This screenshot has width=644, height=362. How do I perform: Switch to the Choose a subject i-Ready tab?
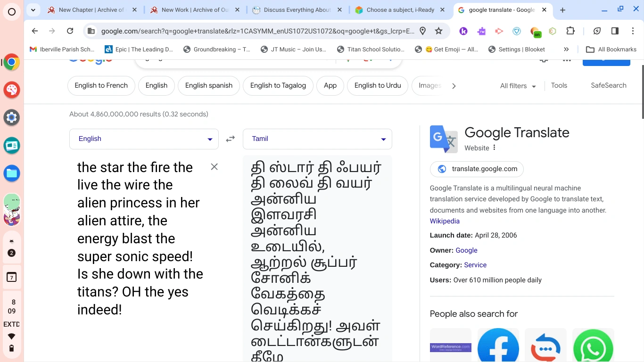pyautogui.click(x=398, y=9)
